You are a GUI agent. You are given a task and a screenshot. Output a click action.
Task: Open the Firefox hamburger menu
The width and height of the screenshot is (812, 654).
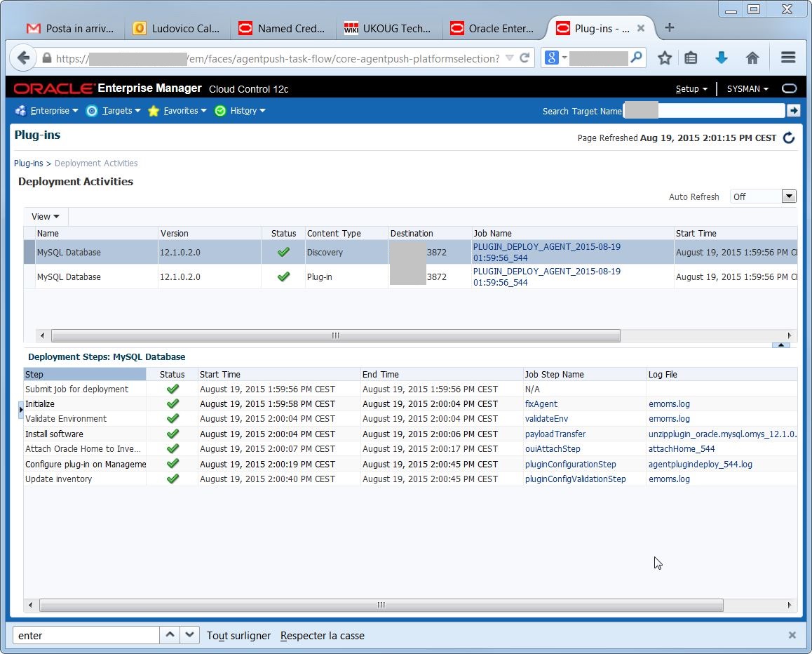point(788,58)
